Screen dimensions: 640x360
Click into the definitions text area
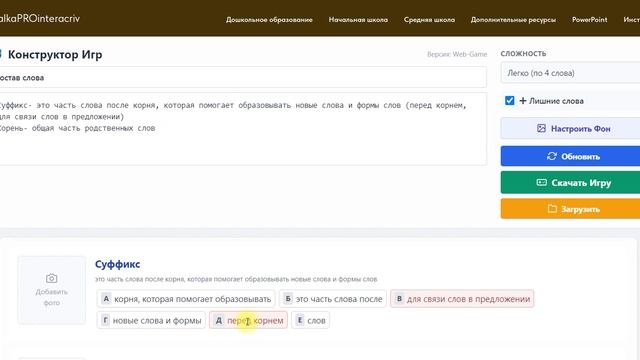tap(243, 129)
